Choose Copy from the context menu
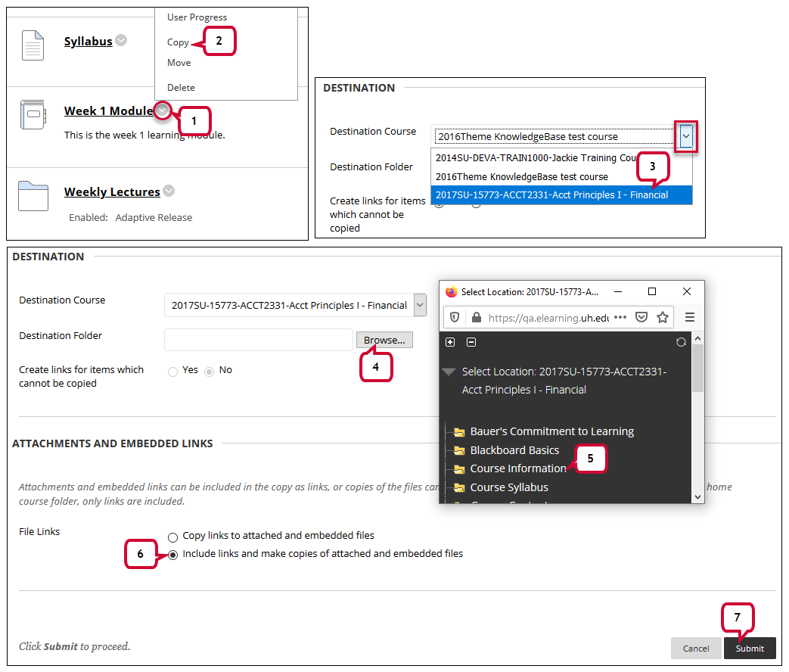 tap(178, 42)
